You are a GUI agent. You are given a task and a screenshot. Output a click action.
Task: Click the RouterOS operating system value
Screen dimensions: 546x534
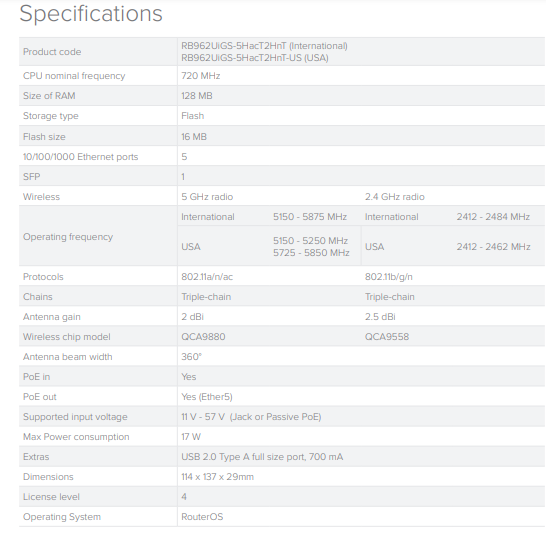202,517
